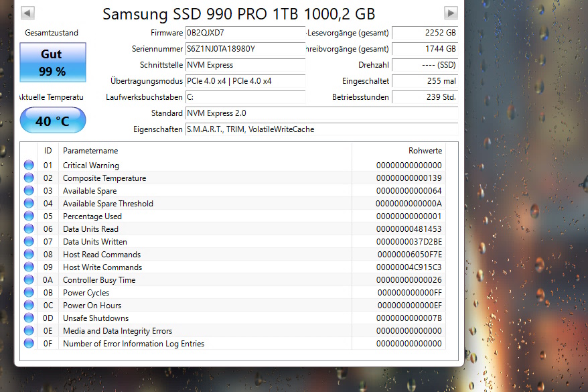Image resolution: width=588 pixels, height=392 pixels.
Task: Click the Betriebsstunden value 239 Std.
Action: [425, 98]
